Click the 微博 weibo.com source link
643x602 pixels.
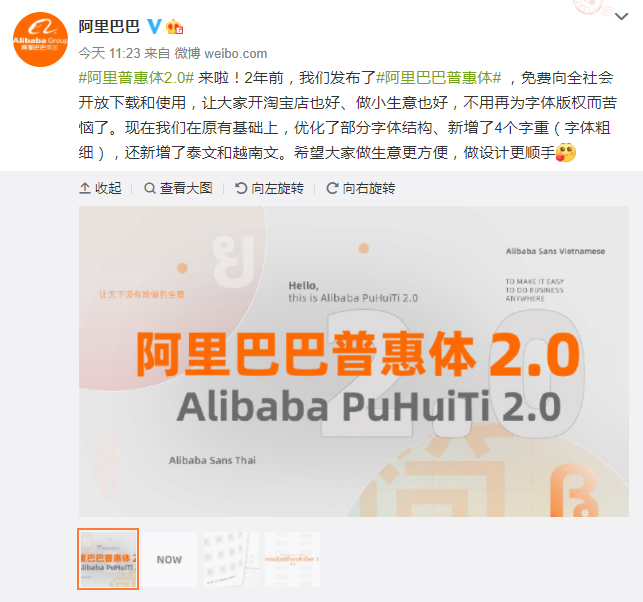coord(221,53)
